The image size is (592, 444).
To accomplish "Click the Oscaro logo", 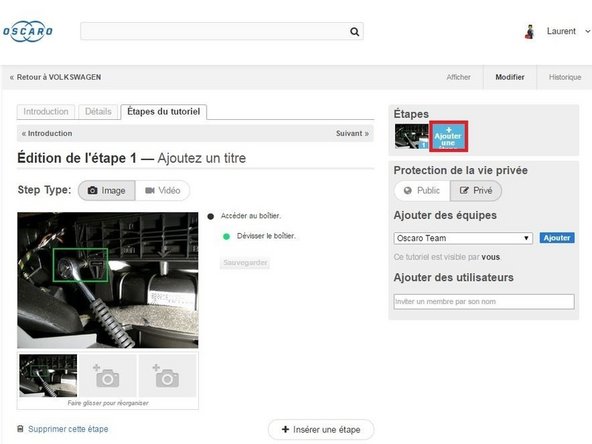I will pos(28,31).
